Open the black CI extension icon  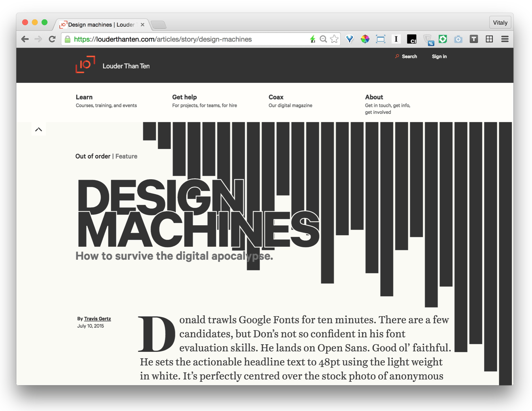click(x=411, y=39)
